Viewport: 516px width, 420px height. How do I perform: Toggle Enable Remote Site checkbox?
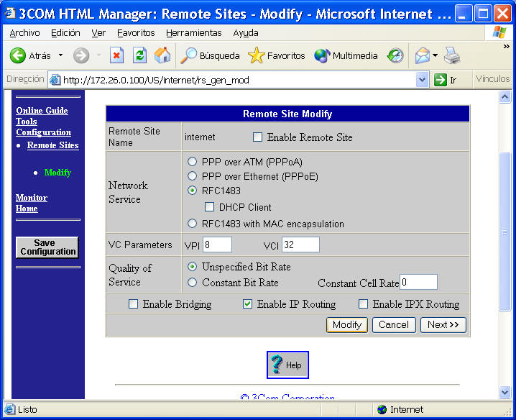click(x=257, y=137)
